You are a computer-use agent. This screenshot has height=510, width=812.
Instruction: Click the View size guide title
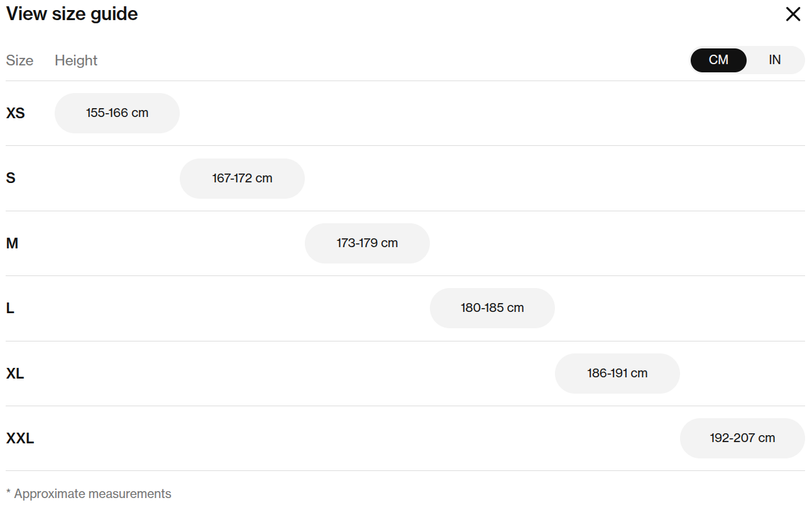pyautogui.click(x=72, y=14)
